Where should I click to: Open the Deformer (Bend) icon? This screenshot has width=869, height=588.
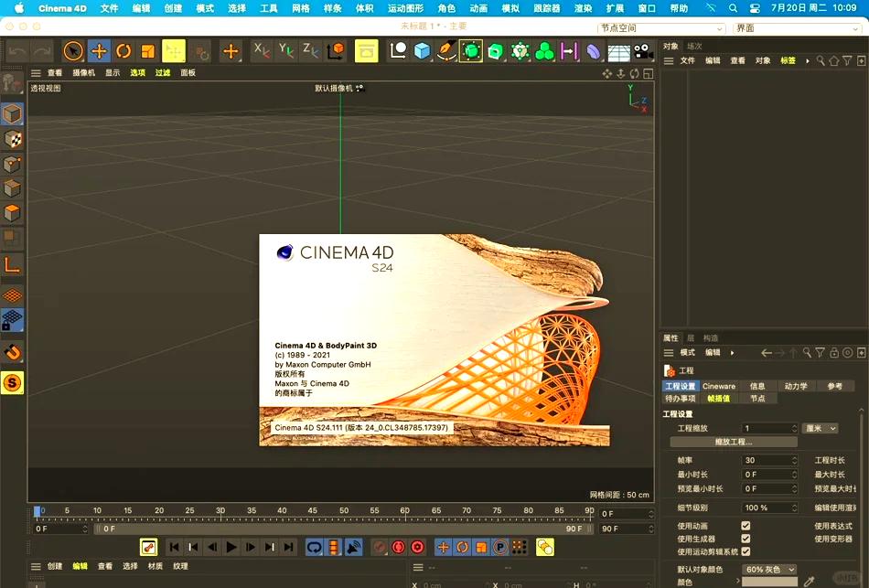click(x=593, y=51)
